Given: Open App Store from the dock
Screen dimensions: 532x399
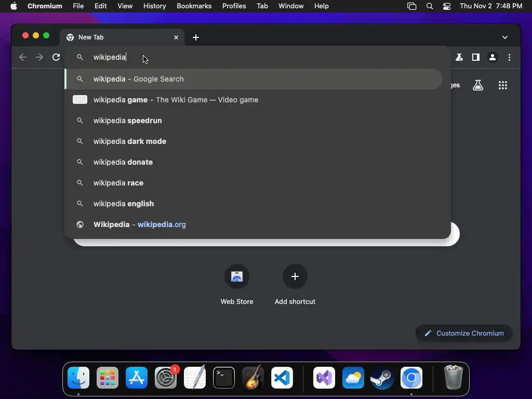Looking at the screenshot, I should click(x=137, y=378).
